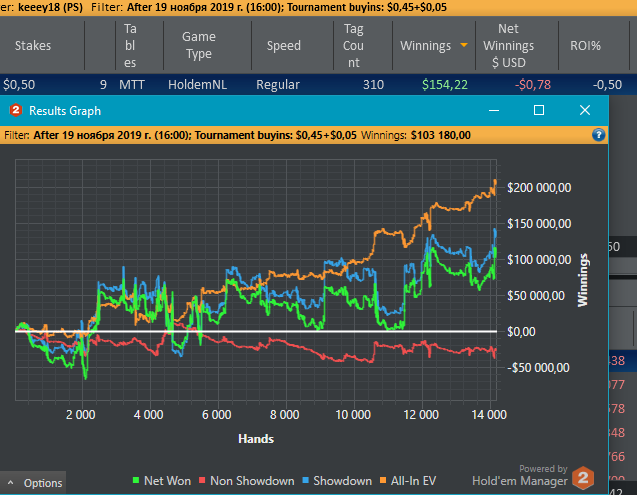Click Results Graph window title icon

(x=16, y=111)
